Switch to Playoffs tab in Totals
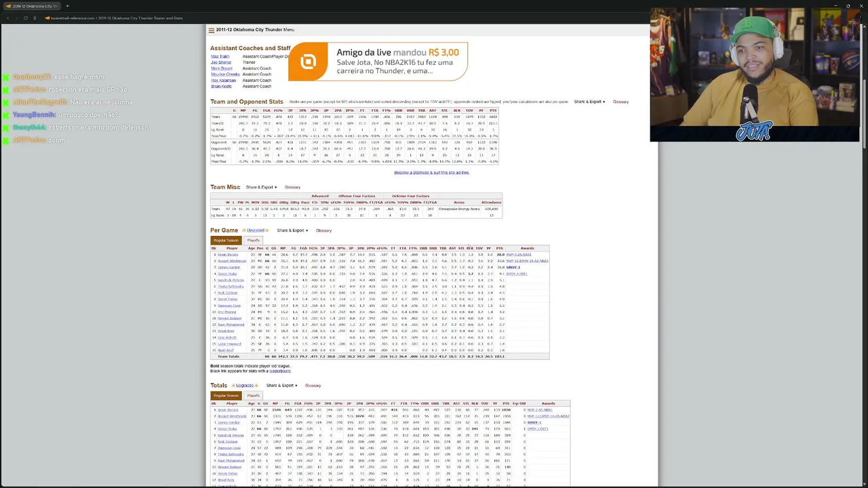 click(253, 396)
